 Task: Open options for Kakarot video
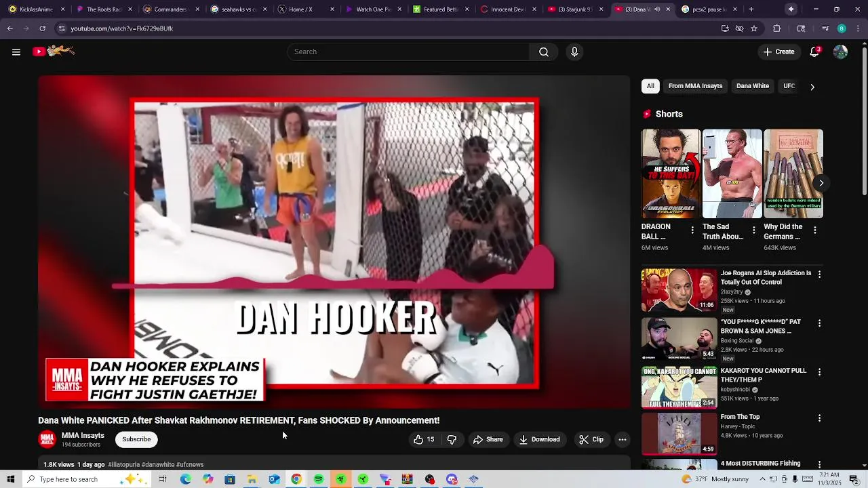point(819,372)
